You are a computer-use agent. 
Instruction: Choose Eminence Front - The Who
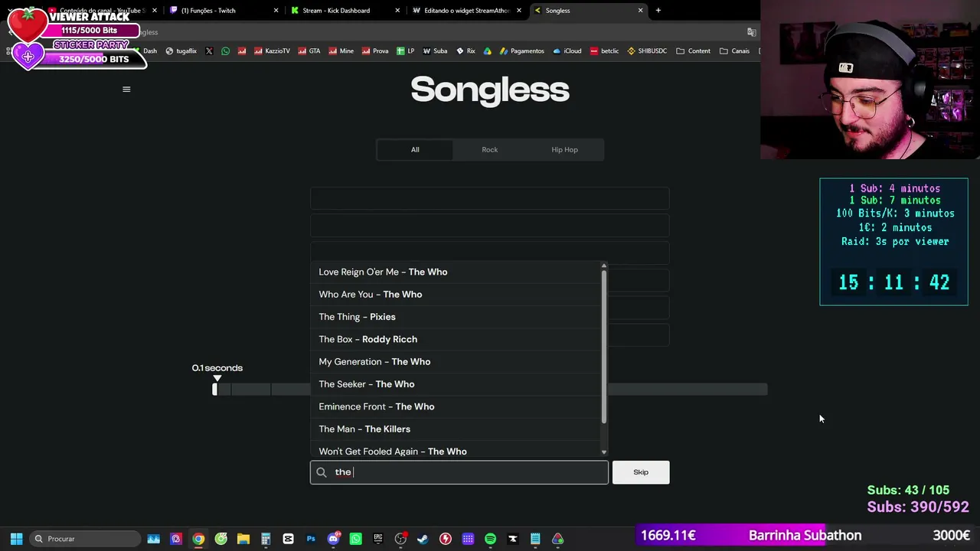pyautogui.click(x=456, y=406)
